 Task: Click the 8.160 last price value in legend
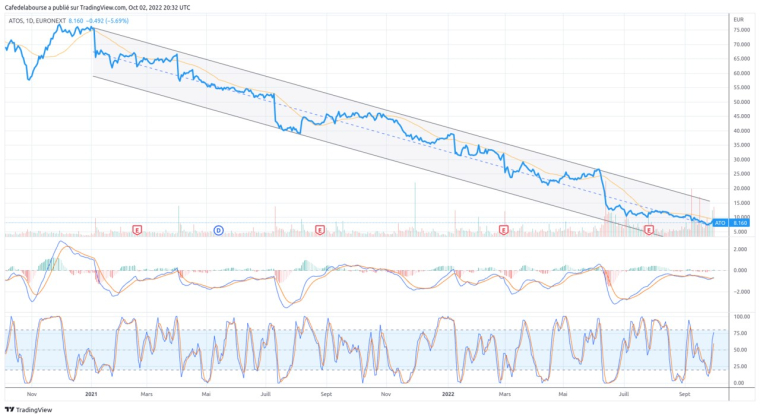pos(76,19)
